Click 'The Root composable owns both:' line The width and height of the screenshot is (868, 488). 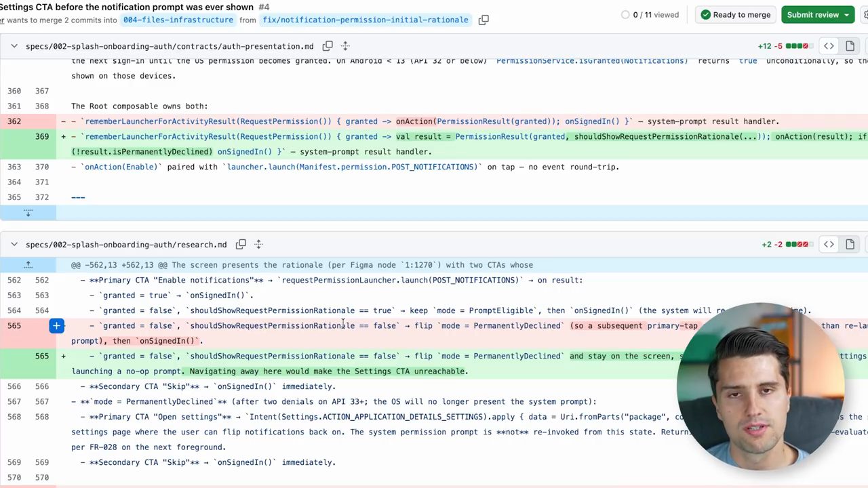pyautogui.click(x=140, y=106)
